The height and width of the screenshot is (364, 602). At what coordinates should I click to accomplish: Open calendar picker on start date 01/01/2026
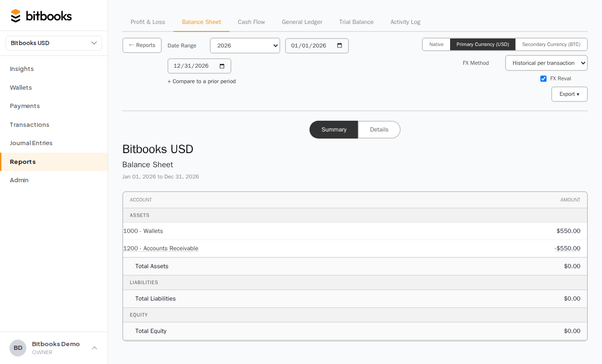(340, 46)
